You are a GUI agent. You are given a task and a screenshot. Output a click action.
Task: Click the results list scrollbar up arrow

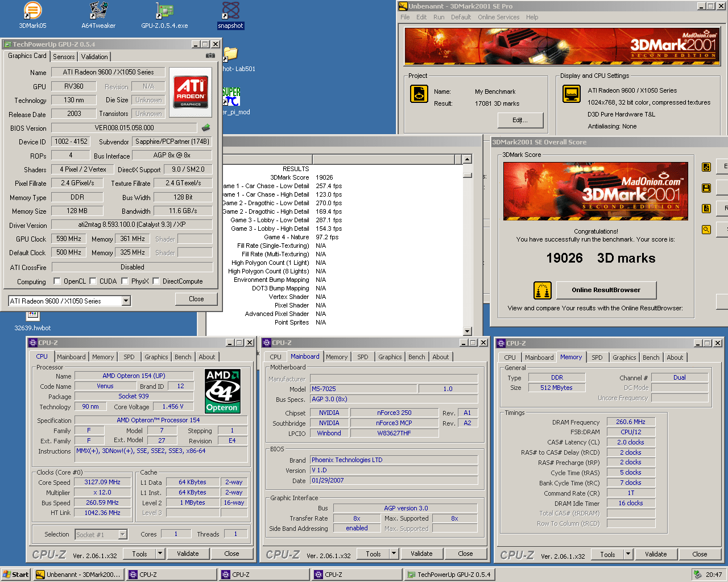click(468, 159)
